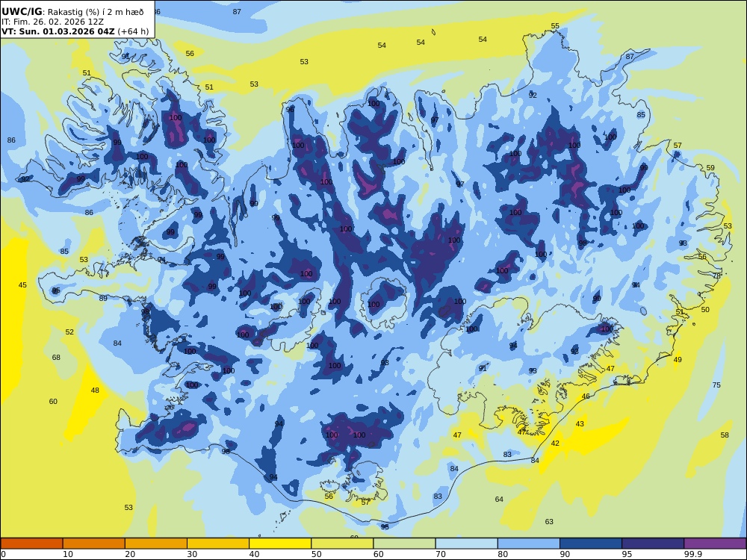
Task: Click the 'VT: Sun. 01.03.2026 04Z (+64 h)' line
Action: point(75,32)
